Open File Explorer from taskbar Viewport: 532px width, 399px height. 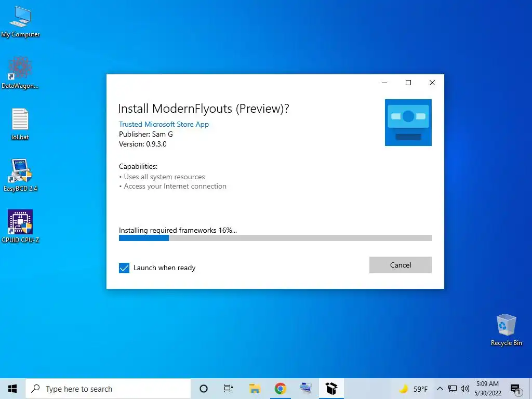pos(255,389)
